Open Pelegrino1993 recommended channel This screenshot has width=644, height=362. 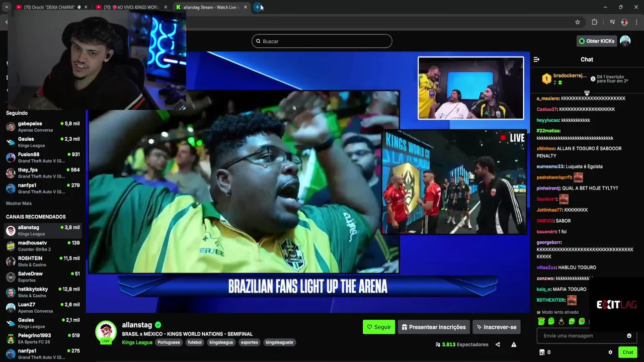coord(43,338)
